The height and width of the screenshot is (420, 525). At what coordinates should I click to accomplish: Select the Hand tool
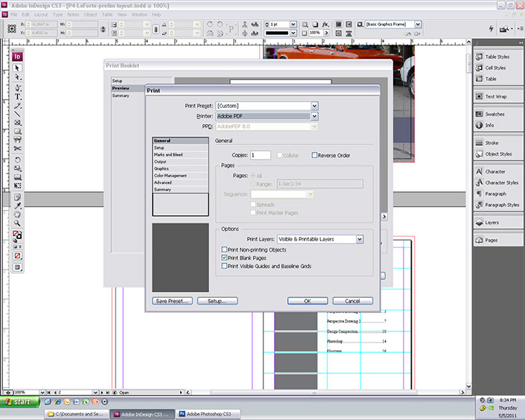(x=17, y=214)
